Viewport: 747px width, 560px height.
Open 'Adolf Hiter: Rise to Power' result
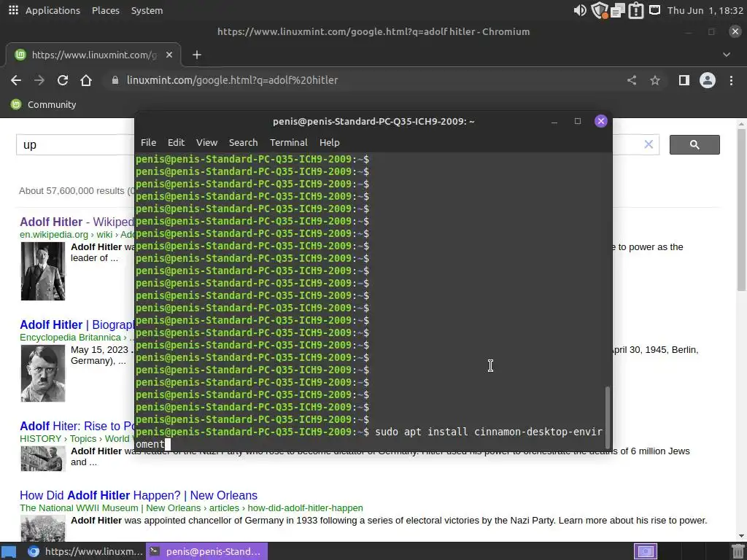[x=77, y=426]
